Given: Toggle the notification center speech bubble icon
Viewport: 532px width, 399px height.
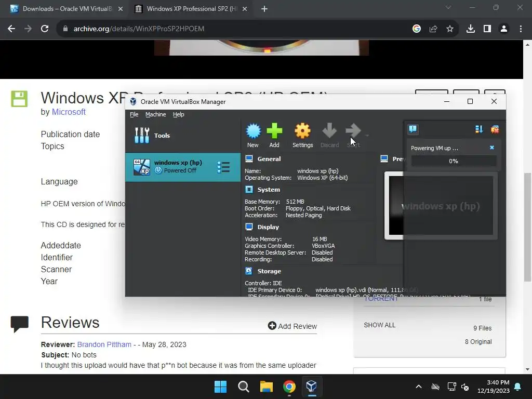Looking at the screenshot, I should (x=413, y=129).
